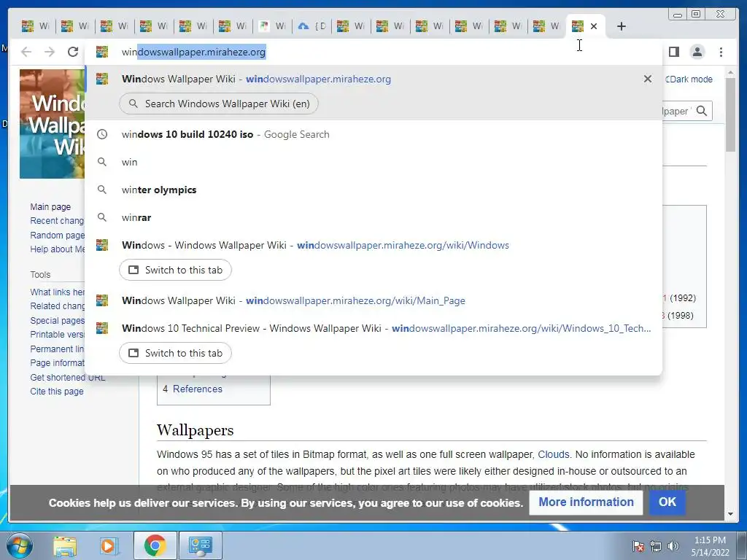
Task: Open the Windows Start orb
Action: tap(20, 545)
